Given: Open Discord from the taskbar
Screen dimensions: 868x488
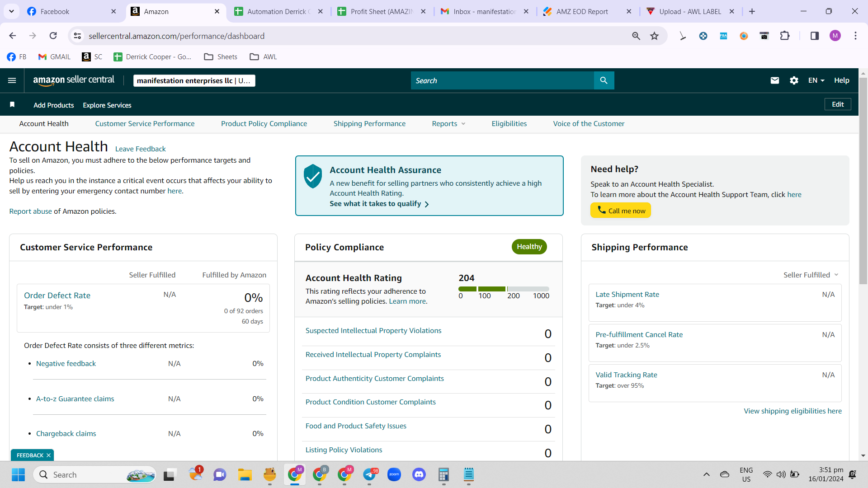Looking at the screenshot, I should point(419,475).
